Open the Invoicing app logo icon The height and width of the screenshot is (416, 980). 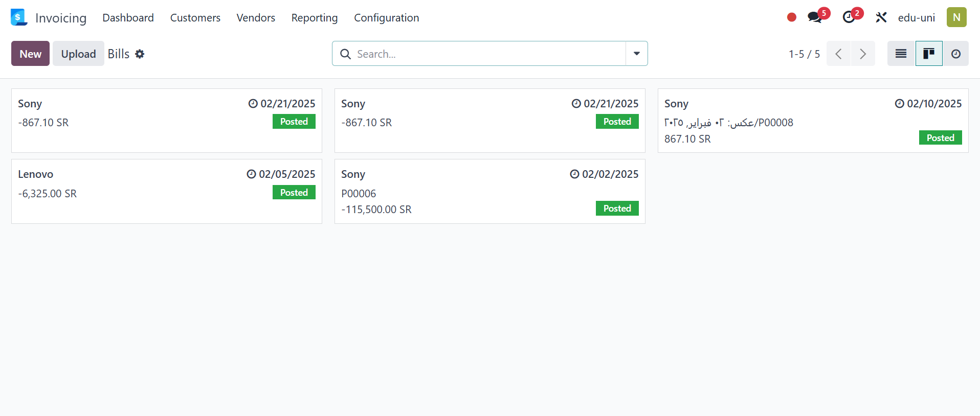[x=19, y=17]
